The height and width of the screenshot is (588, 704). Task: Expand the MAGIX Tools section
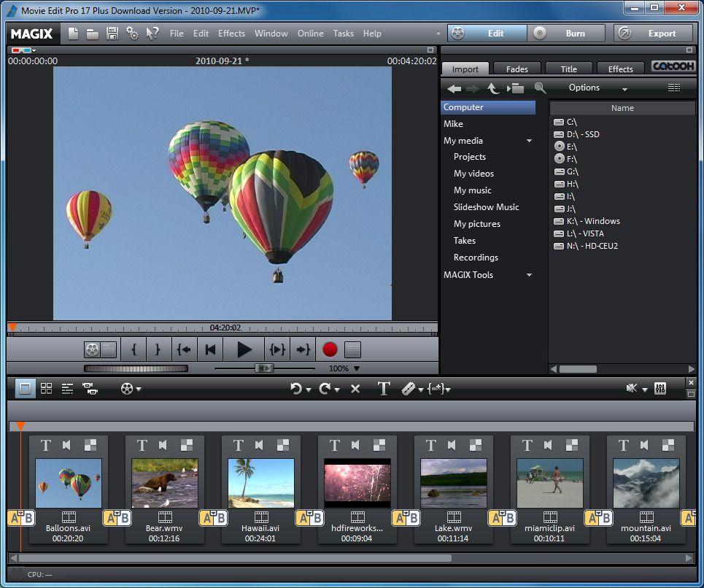530,275
